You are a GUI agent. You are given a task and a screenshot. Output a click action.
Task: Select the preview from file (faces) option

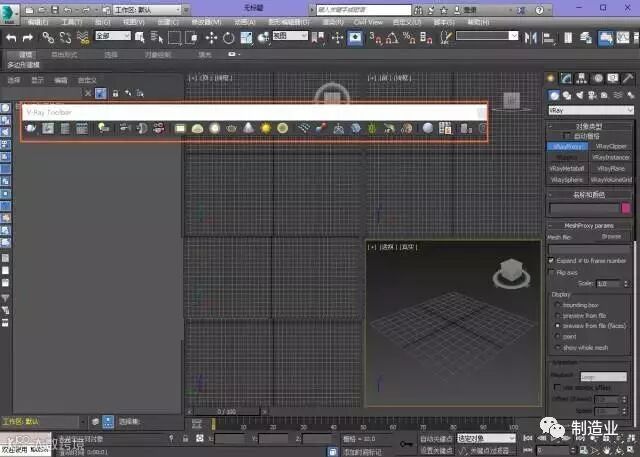pos(557,326)
